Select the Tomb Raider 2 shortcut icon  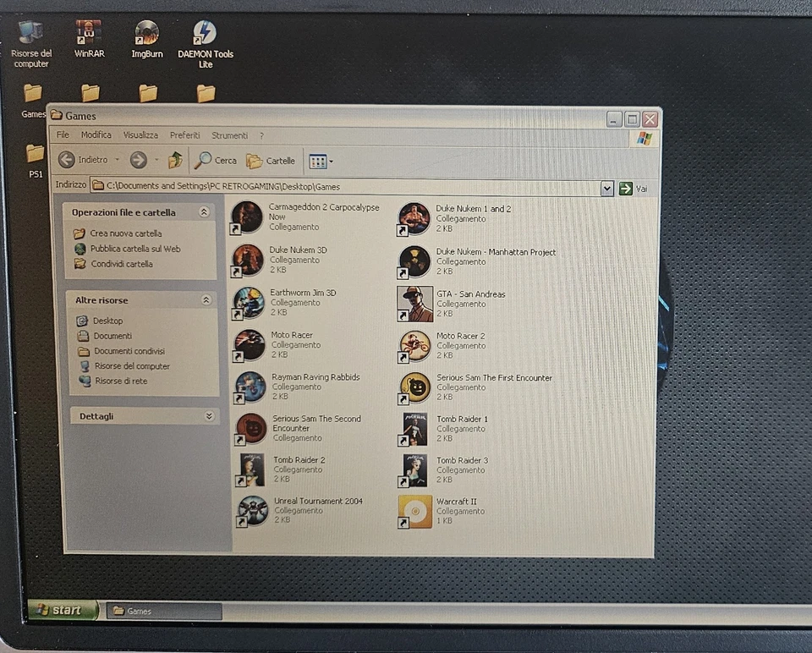tap(252, 470)
